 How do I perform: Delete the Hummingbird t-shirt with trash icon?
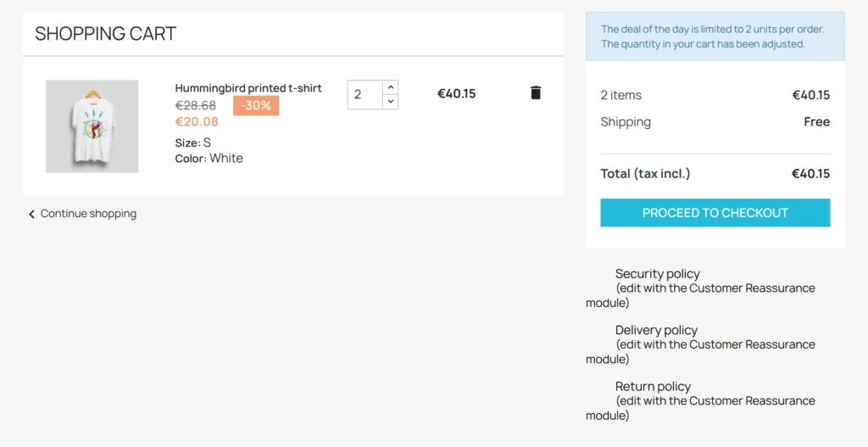[x=536, y=92]
